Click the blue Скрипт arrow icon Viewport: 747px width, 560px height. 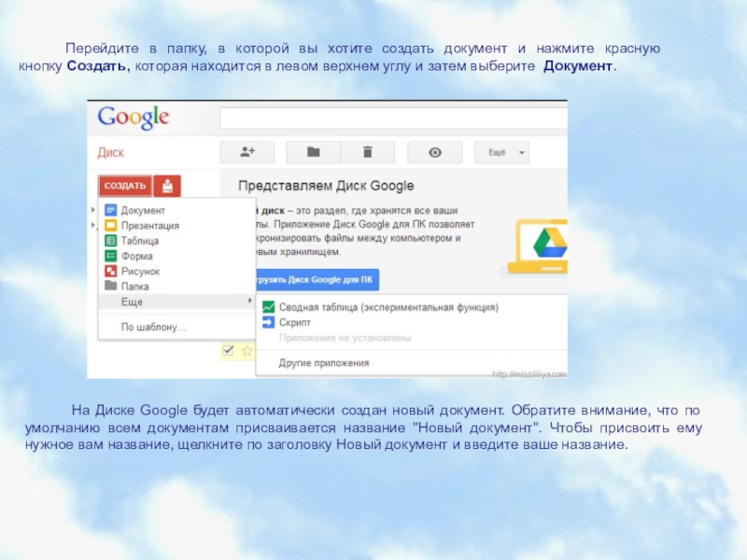point(269,322)
